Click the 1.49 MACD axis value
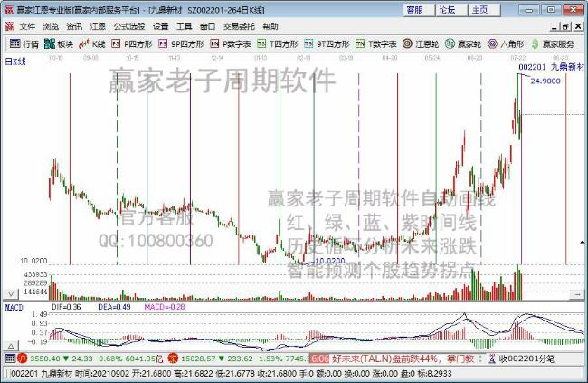Image resolution: width=588 pixels, height=383 pixels. (x=40, y=315)
